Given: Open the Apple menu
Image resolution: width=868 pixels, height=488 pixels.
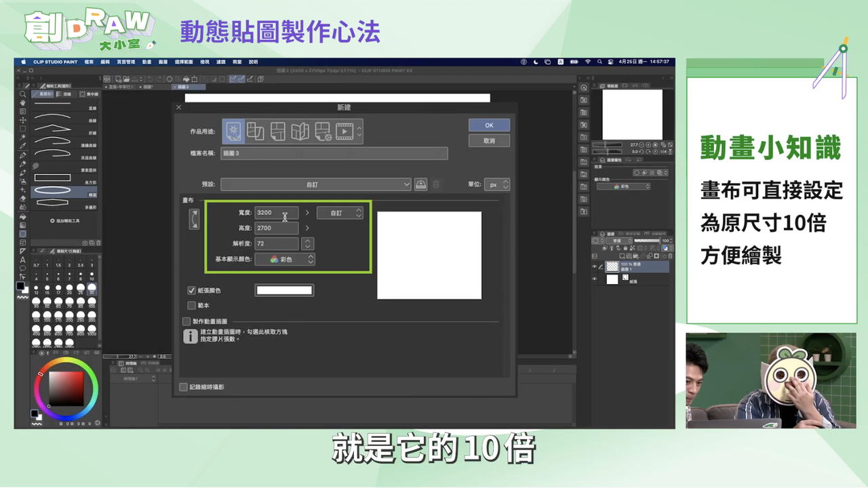Looking at the screenshot, I should pos(23,62).
